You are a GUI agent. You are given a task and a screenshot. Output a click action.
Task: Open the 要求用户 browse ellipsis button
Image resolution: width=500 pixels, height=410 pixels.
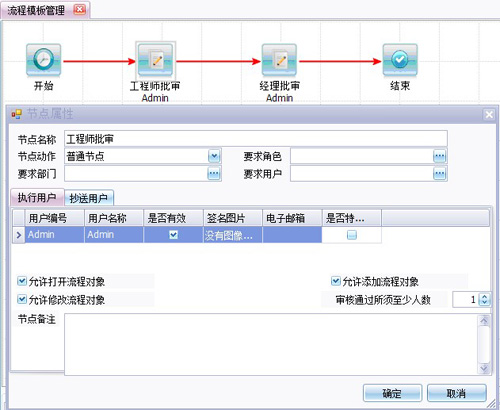pos(439,173)
